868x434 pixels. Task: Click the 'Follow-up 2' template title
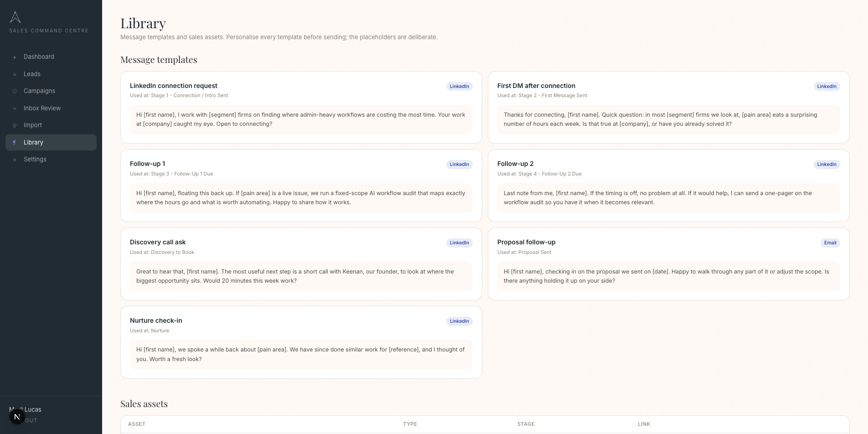pos(515,164)
